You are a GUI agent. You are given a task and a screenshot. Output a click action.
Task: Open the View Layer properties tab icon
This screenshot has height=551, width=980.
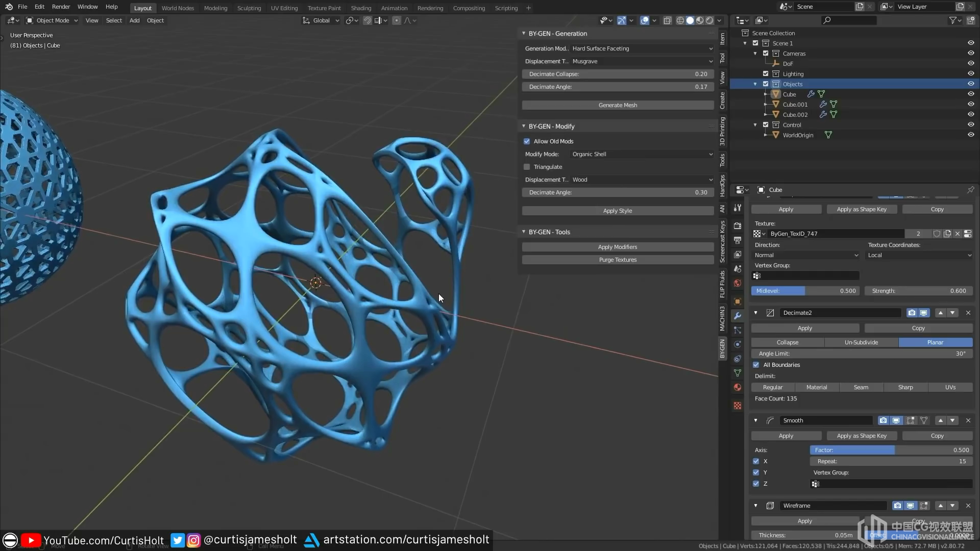[x=738, y=254]
